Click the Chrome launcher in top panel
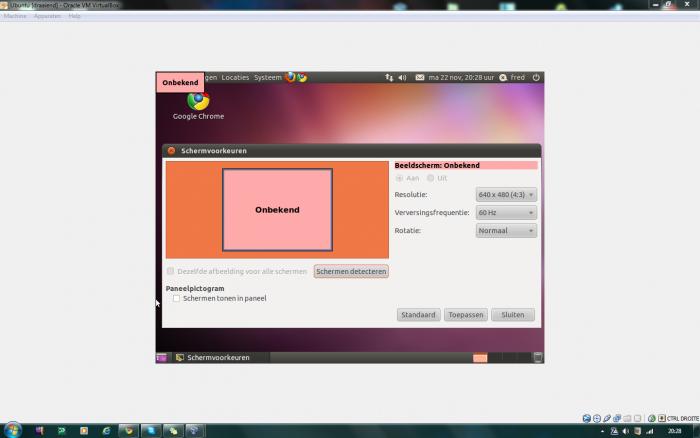The image size is (700, 438). [301, 77]
